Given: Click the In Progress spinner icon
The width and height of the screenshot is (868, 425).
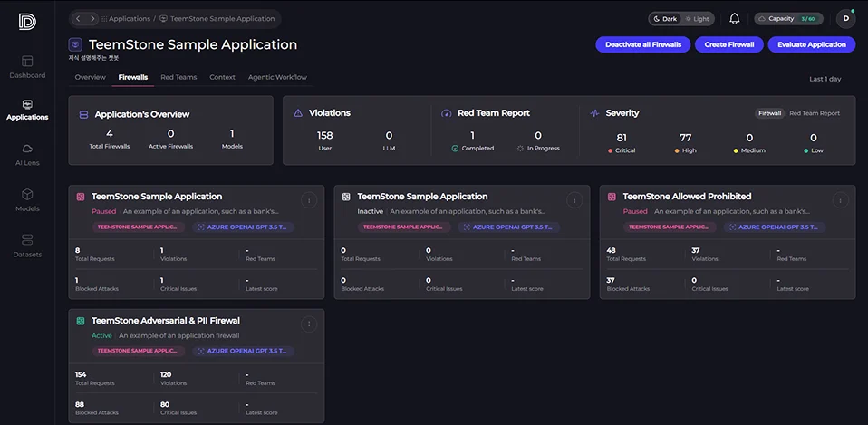Looking at the screenshot, I should pos(520,149).
